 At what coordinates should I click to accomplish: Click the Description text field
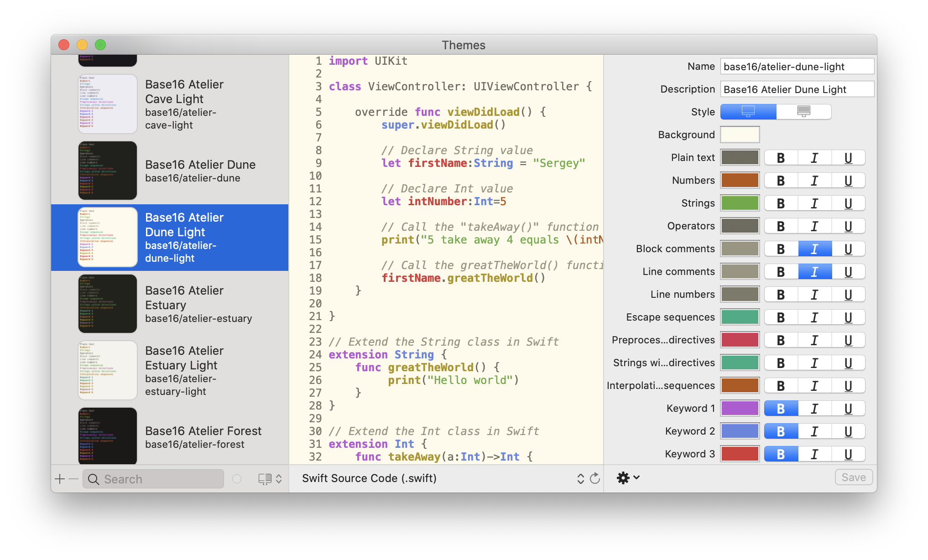(797, 89)
